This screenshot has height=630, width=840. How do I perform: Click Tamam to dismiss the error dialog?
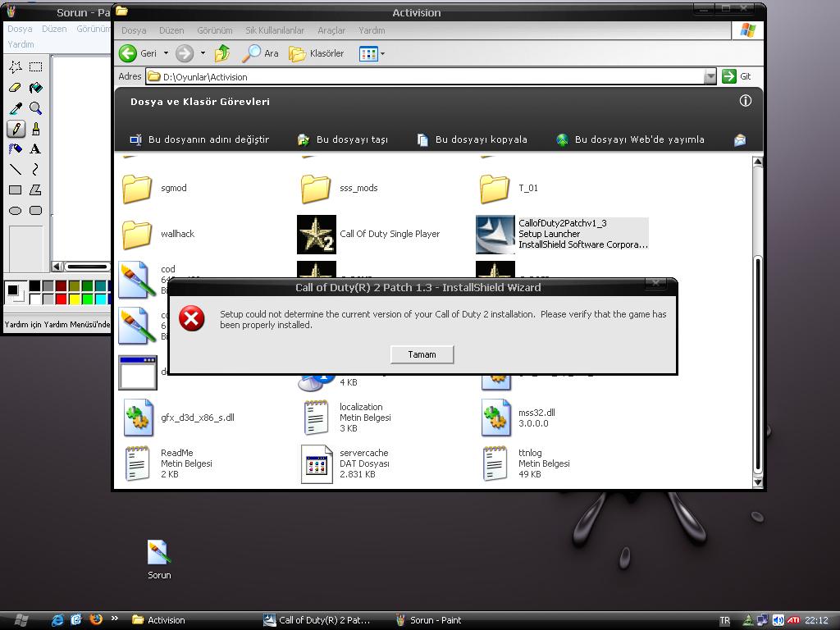422,354
